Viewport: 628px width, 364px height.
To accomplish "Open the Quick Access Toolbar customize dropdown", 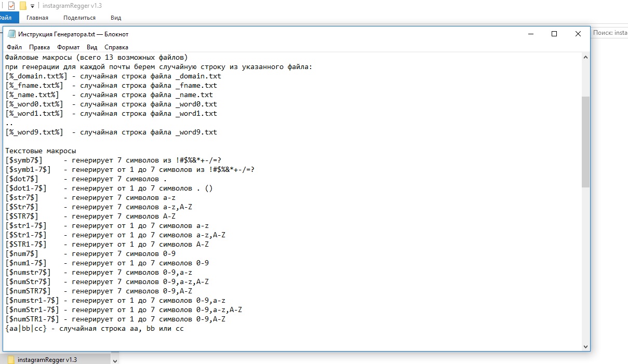I will pyautogui.click(x=32, y=6).
